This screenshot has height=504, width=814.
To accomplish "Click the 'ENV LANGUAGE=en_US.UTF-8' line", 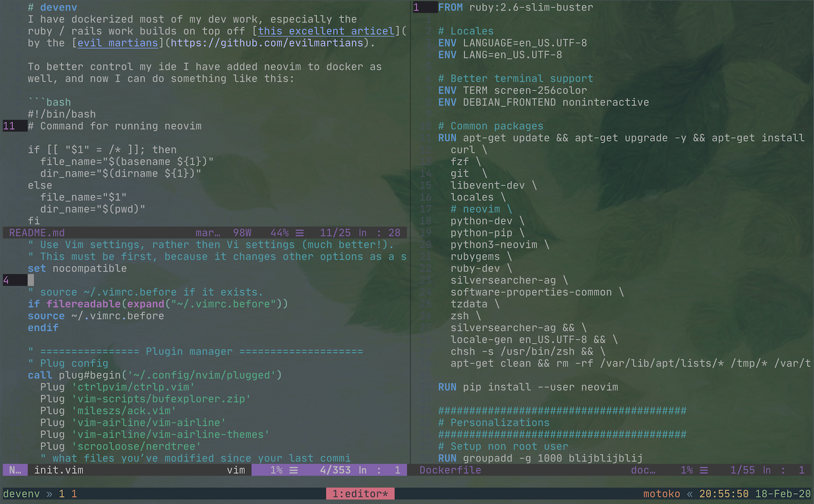I will [513, 43].
